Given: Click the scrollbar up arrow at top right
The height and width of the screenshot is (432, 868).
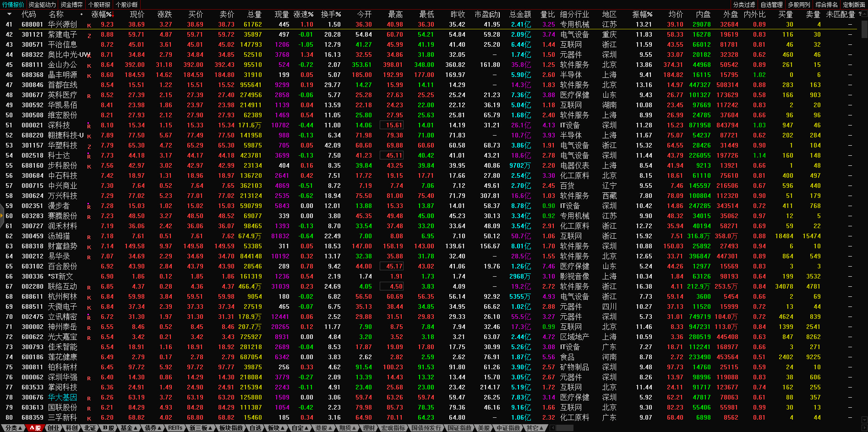Looking at the screenshot, I should [x=864, y=13].
